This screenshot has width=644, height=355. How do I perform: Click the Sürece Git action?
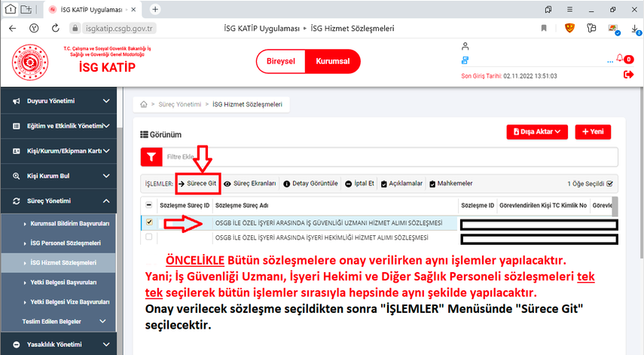(198, 183)
